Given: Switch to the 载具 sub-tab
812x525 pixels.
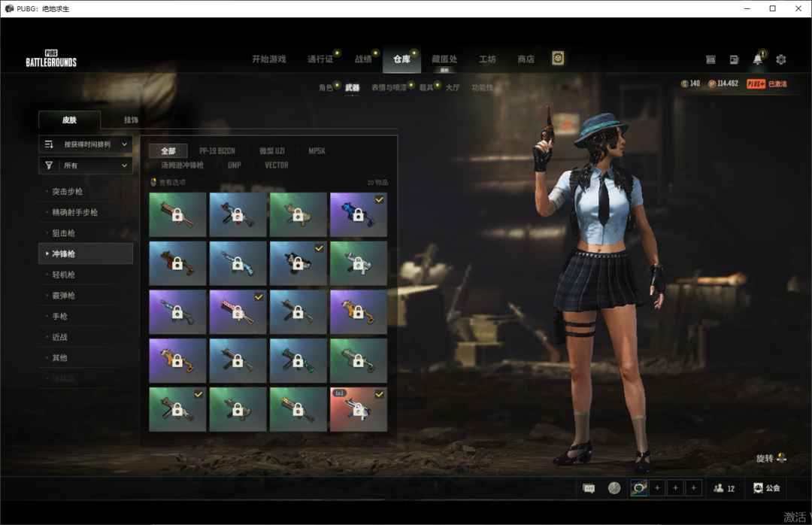Looking at the screenshot, I should point(426,87).
